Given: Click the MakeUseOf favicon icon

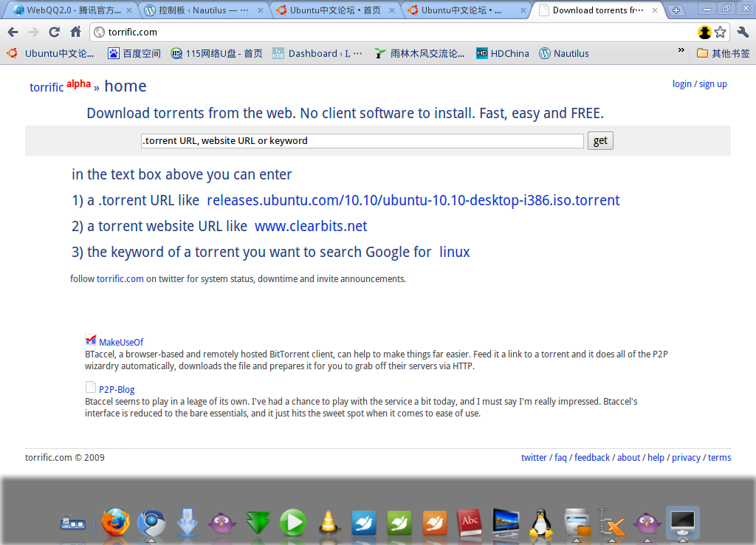Looking at the screenshot, I should tap(91, 340).
